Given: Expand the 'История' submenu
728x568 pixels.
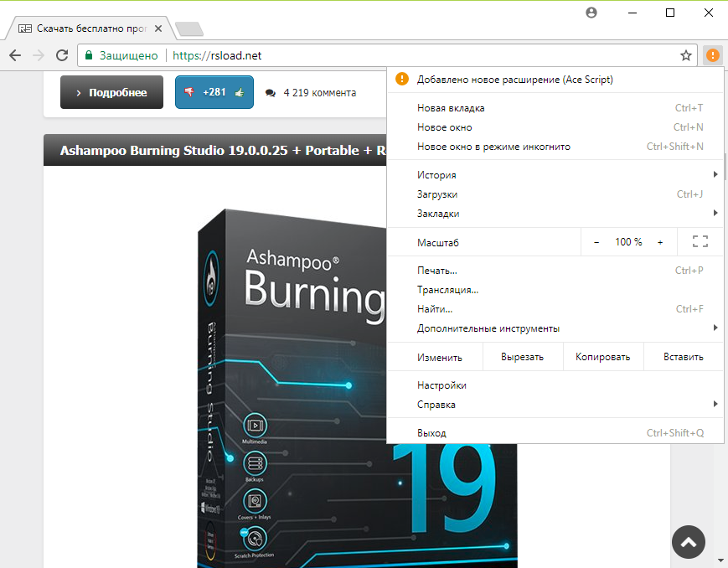Looking at the screenshot, I should point(555,175).
